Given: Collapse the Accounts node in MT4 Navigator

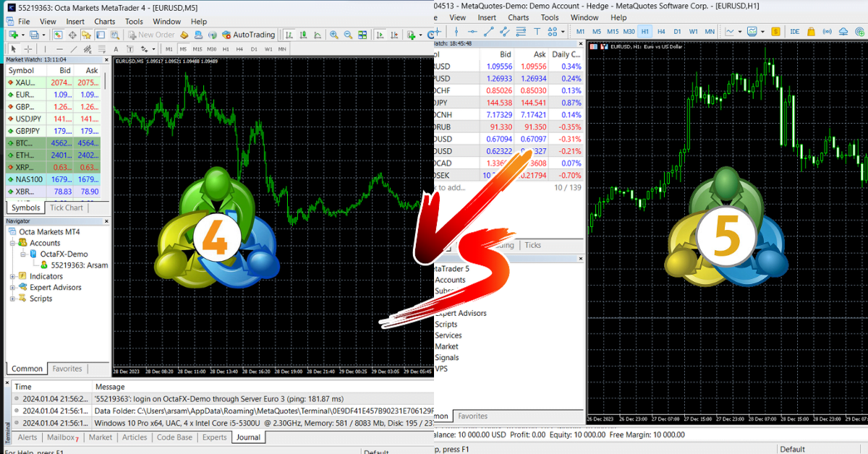Looking at the screenshot, I should click(x=12, y=243).
